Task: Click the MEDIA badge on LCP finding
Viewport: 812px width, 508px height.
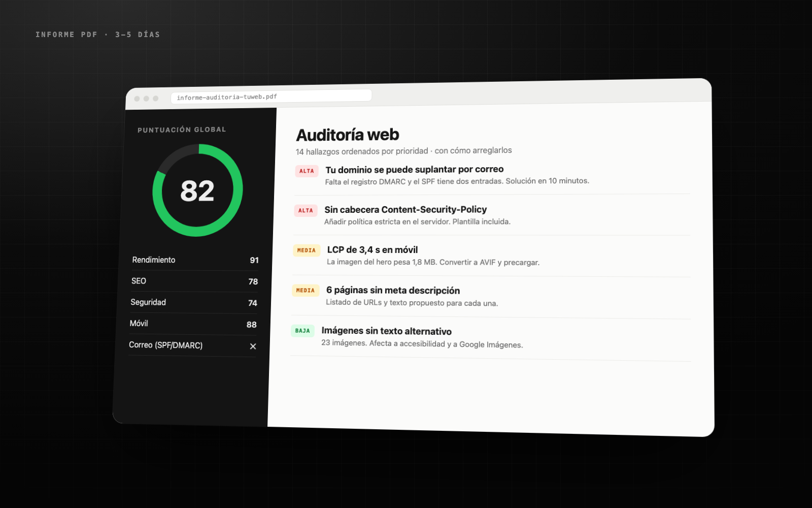Action: click(x=306, y=250)
